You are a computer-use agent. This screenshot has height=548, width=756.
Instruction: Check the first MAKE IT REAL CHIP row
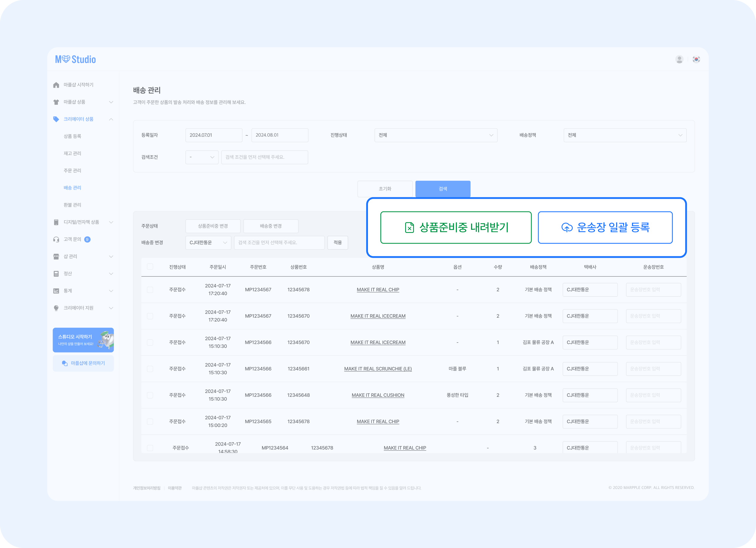coord(150,290)
